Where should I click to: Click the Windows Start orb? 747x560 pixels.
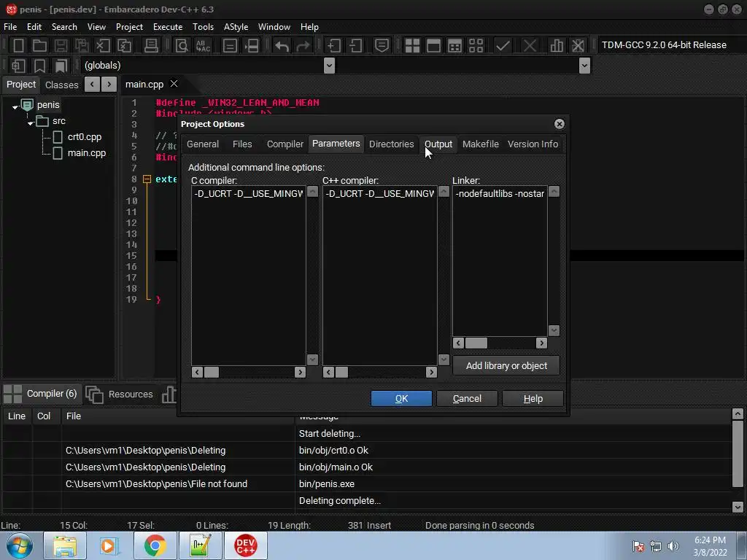click(19, 545)
